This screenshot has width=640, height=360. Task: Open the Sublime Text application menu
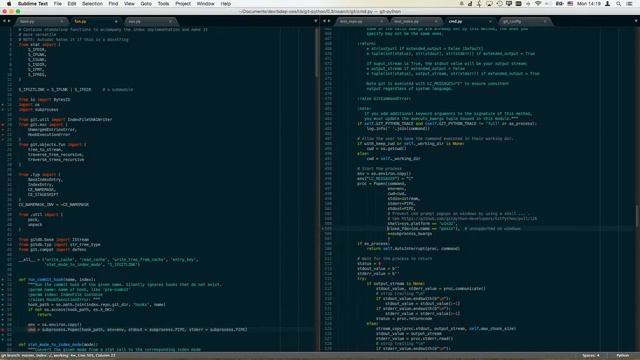pyautogui.click(x=33, y=4)
